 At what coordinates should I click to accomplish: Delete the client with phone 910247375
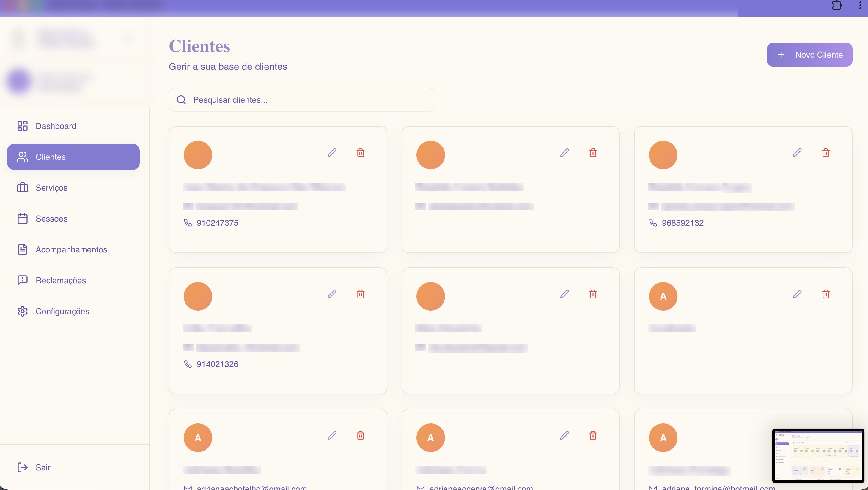tap(361, 153)
